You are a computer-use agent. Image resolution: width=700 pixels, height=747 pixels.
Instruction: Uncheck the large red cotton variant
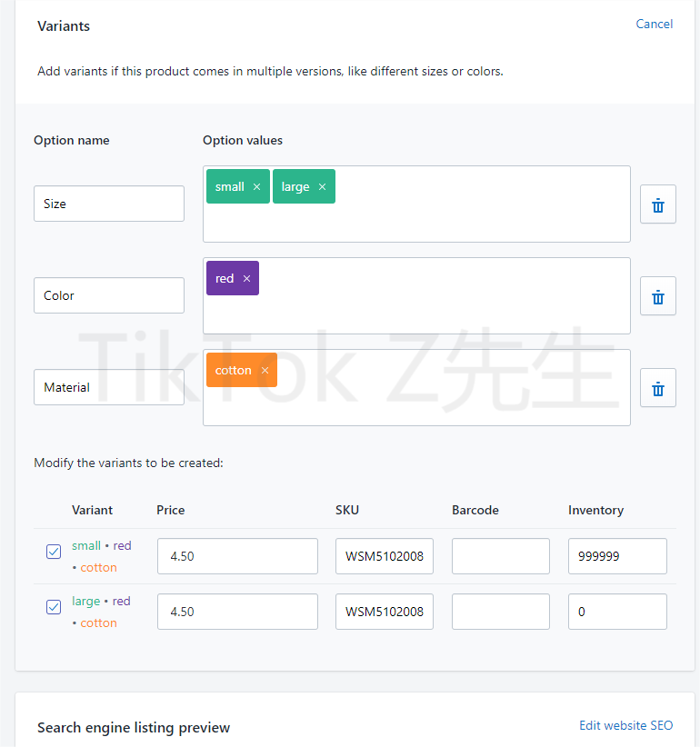click(54, 607)
